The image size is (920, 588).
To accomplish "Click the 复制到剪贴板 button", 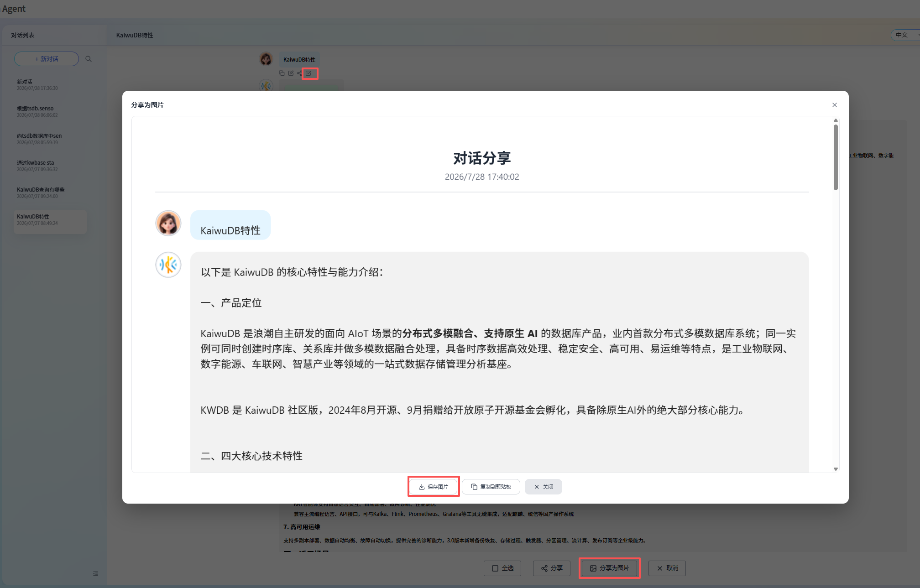I will pos(491,487).
